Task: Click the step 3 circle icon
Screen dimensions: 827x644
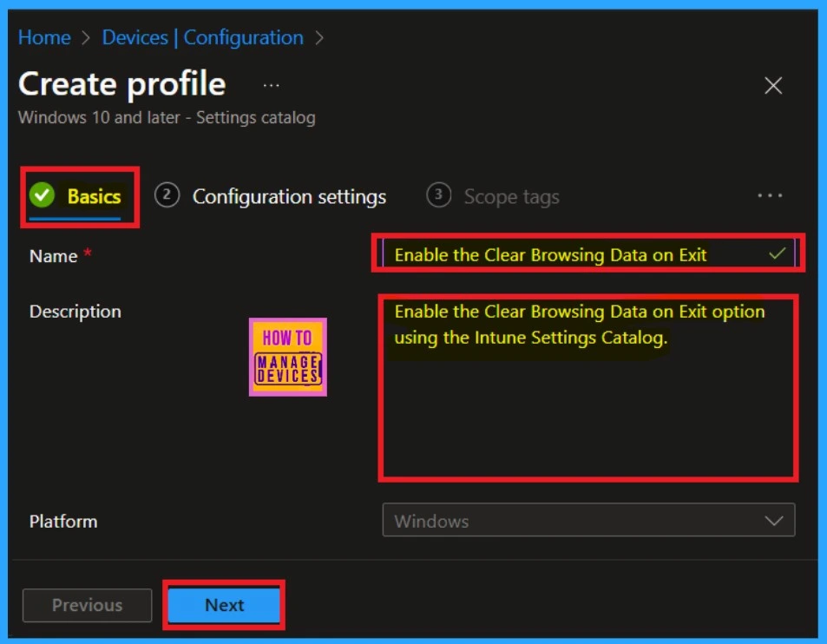Action: (438, 195)
